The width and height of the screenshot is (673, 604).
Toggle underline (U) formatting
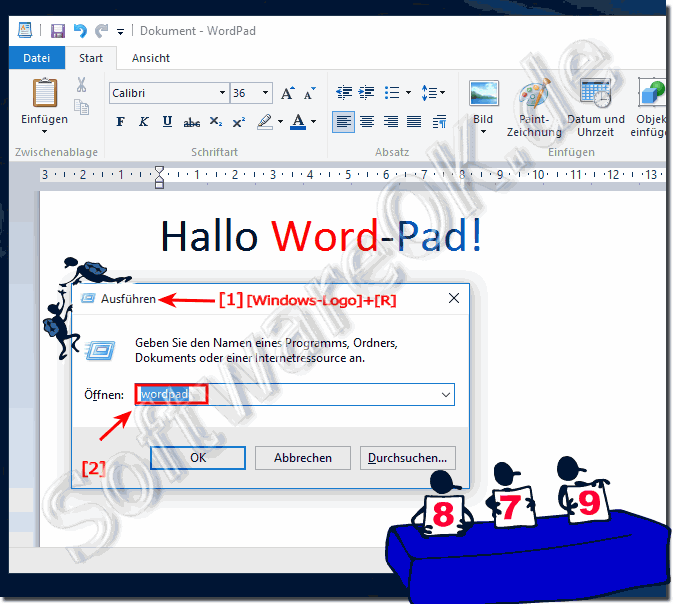(167, 122)
